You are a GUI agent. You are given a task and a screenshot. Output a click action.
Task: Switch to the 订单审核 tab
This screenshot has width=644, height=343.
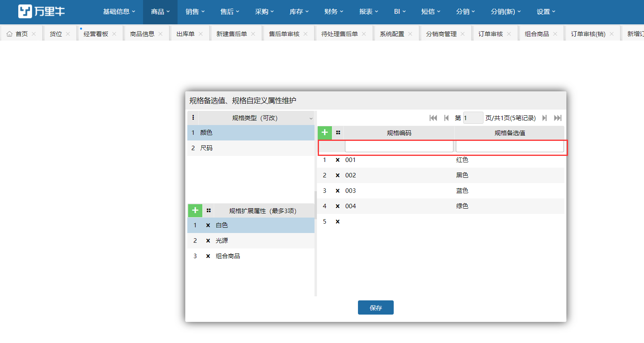pyautogui.click(x=490, y=34)
